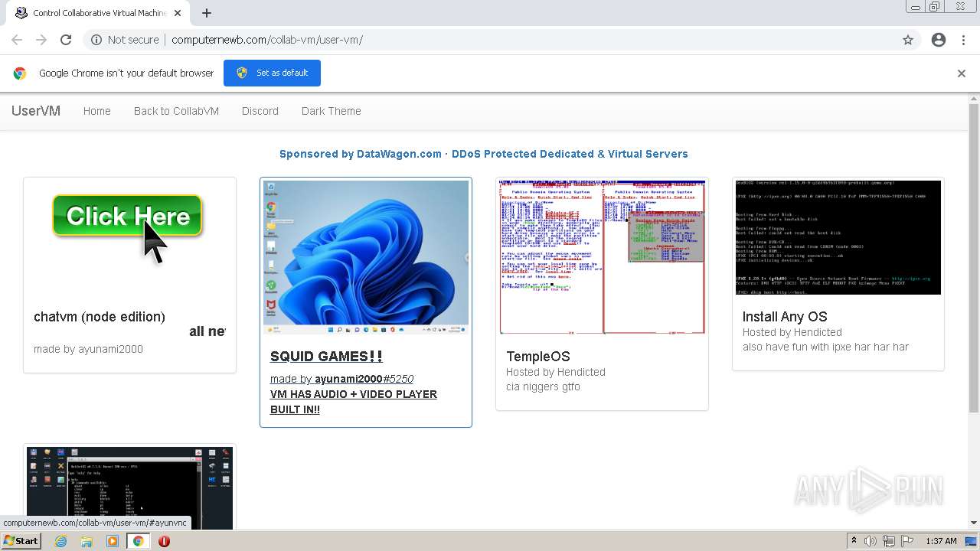980x551 pixels.
Task: Open the Install Any OS boot thumbnail
Action: (x=838, y=237)
